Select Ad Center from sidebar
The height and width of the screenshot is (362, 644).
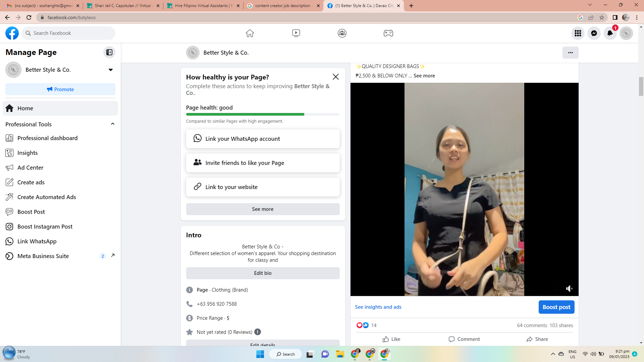click(30, 168)
